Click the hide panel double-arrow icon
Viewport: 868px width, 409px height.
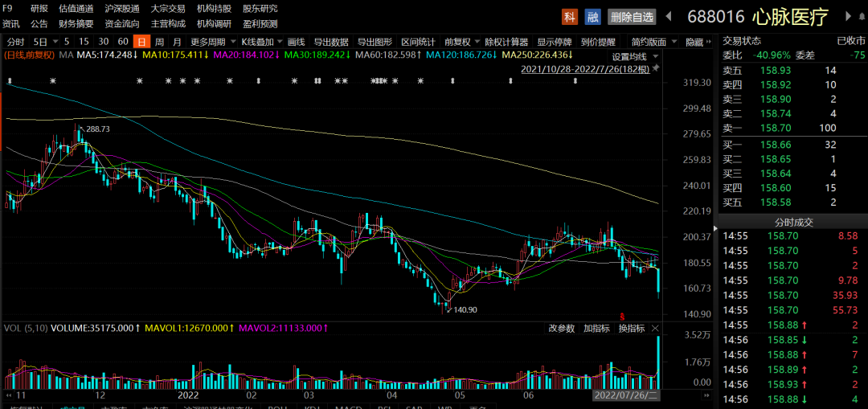pyautogui.click(x=710, y=42)
